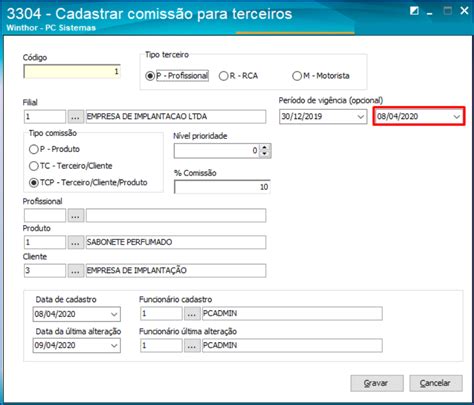Click the Tipo comissão group label
Image resolution: width=474 pixels, height=405 pixels.
(53, 133)
